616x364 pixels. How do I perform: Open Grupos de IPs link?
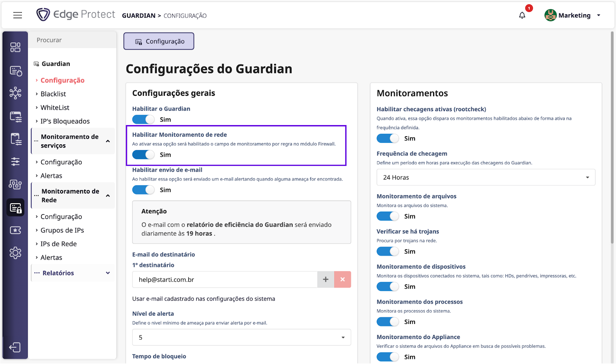pos(62,230)
